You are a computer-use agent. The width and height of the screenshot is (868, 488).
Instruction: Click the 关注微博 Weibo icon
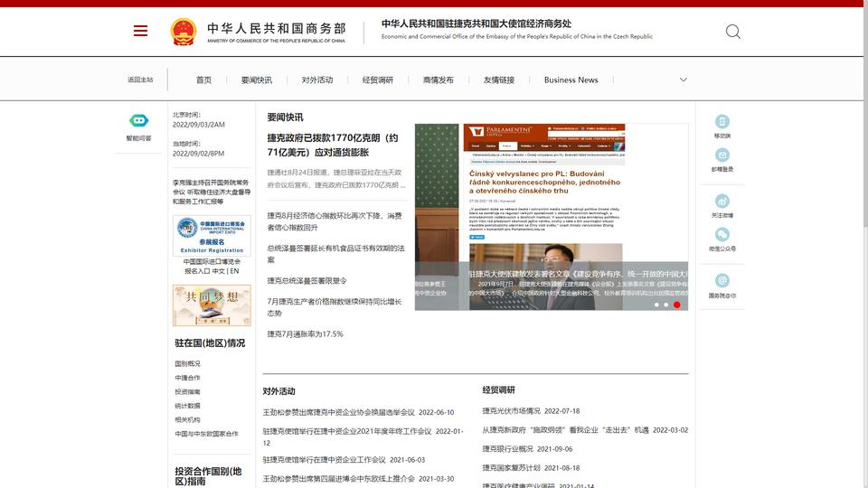tap(722, 201)
